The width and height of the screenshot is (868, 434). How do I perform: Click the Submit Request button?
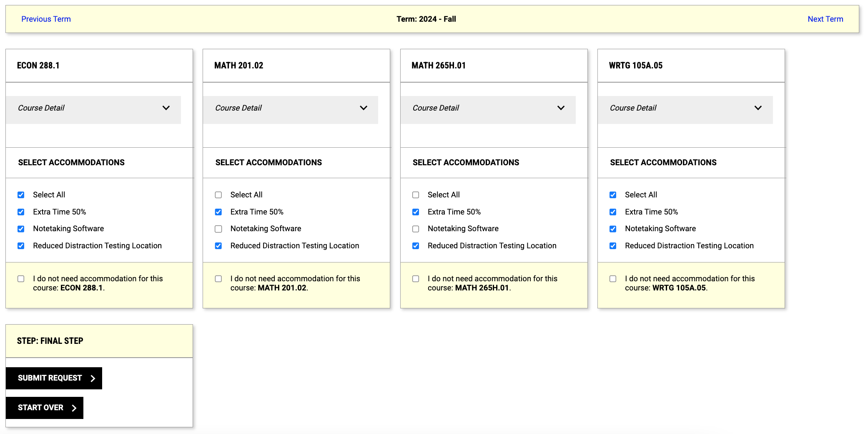(54, 378)
